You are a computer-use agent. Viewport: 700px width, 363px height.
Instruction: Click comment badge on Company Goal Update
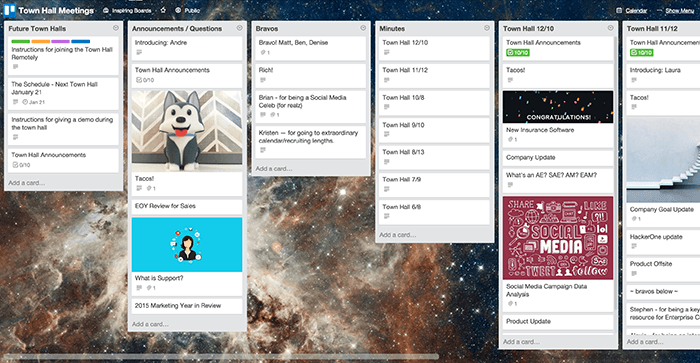[x=636, y=219]
